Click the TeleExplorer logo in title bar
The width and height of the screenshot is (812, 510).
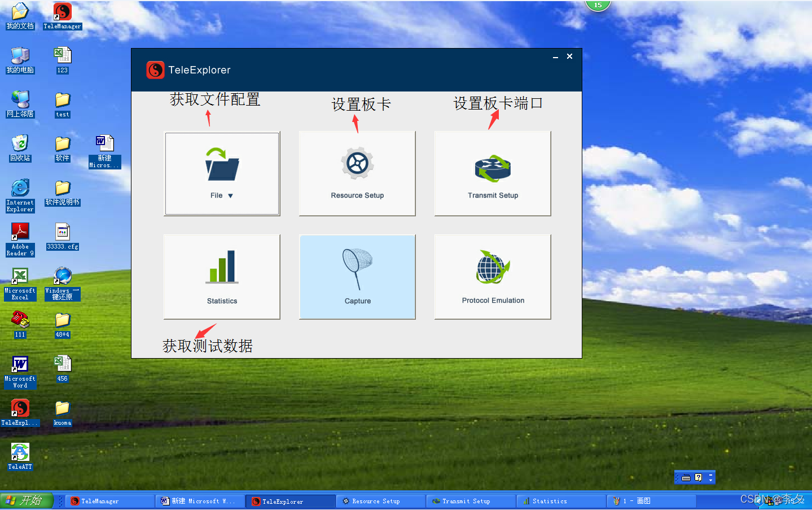coord(155,70)
